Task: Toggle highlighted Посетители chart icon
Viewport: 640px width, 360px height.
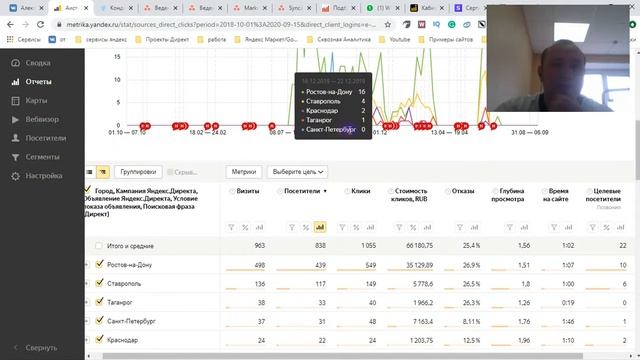Action: click(320, 227)
